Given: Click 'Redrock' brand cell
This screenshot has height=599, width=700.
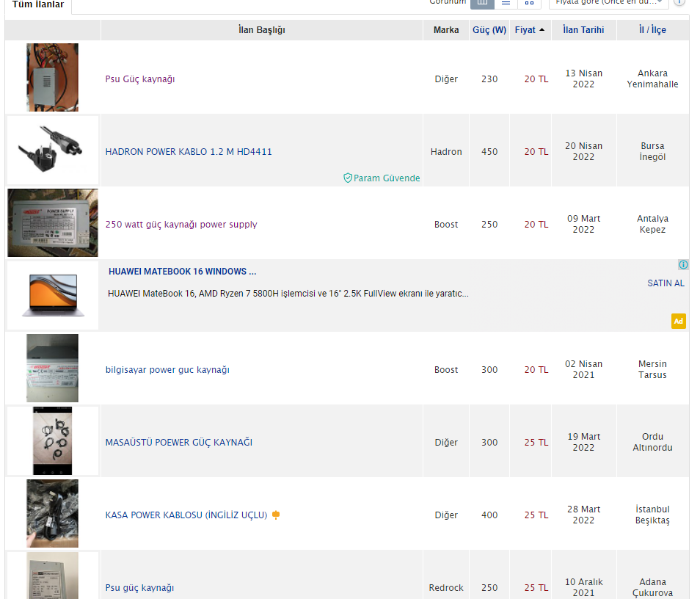Looking at the screenshot, I should pos(446,588).
